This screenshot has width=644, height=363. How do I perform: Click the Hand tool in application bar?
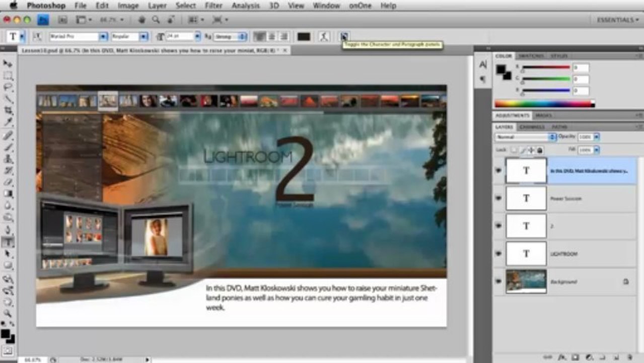pos(142,20)
